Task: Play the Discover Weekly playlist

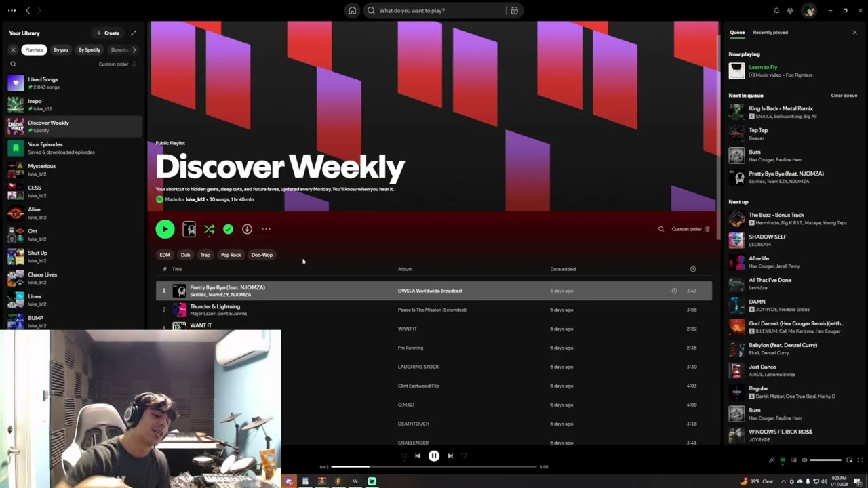Action: click(x=165, y=229)
